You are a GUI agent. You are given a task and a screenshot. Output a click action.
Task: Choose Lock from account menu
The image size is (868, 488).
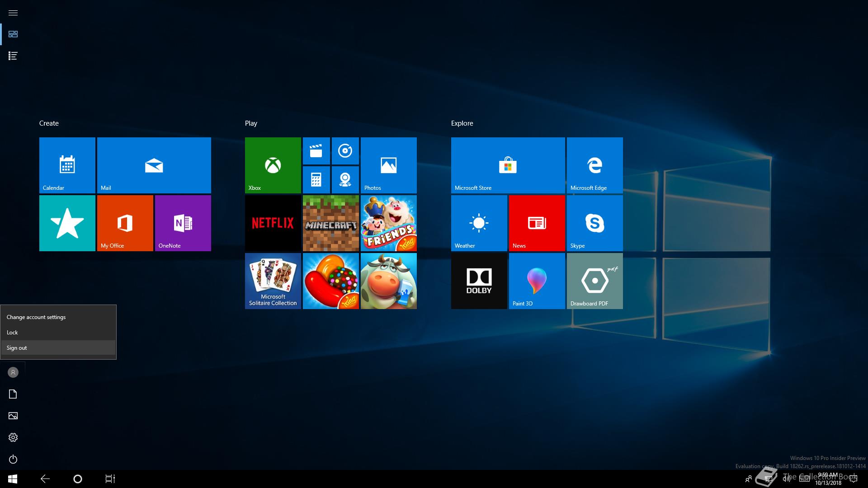tap(58, 333)
